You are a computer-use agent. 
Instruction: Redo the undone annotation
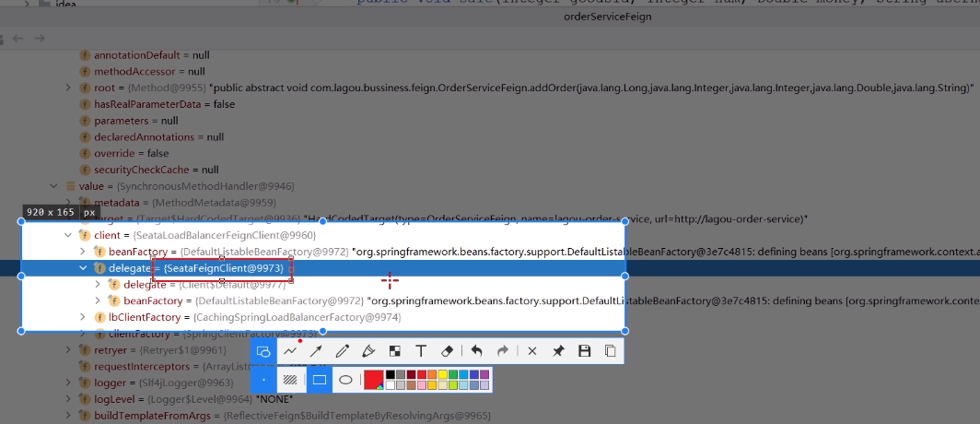pyautogui.click(x=503, y=351)
